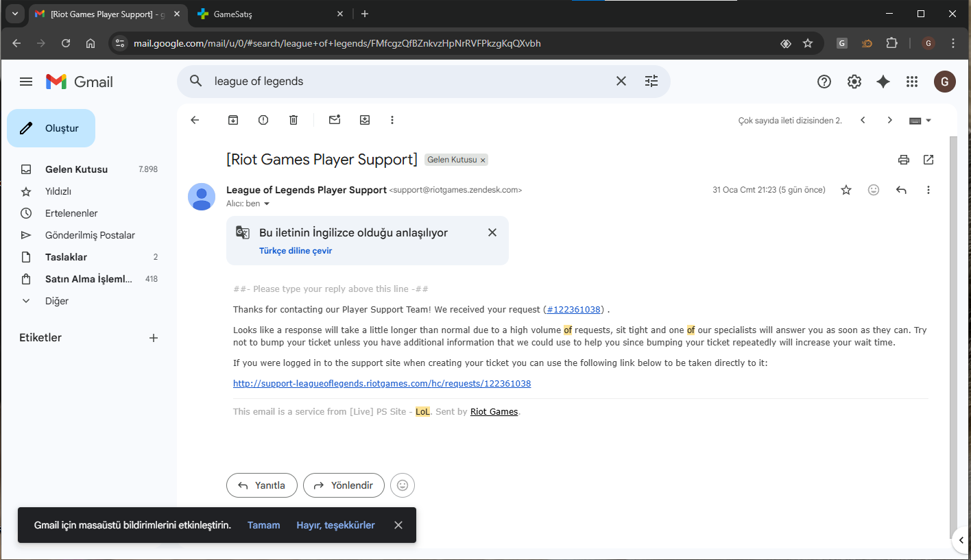Archive this email
The image size is (971, 560).
(233, 120)
